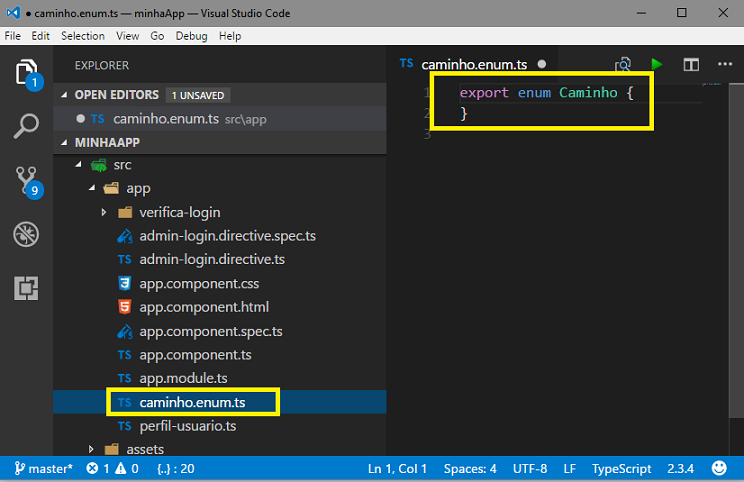
Task: Open the View menu
Action: click(128, 36)
